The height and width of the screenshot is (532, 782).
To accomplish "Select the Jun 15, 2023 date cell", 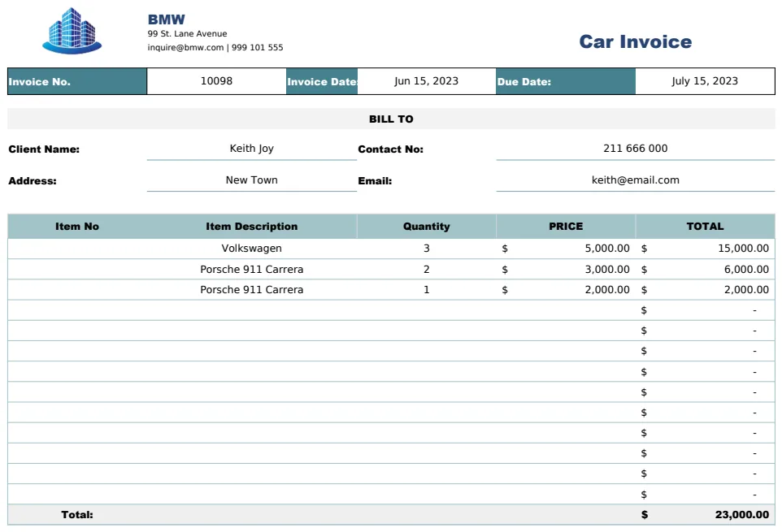I will pos(427,81).
